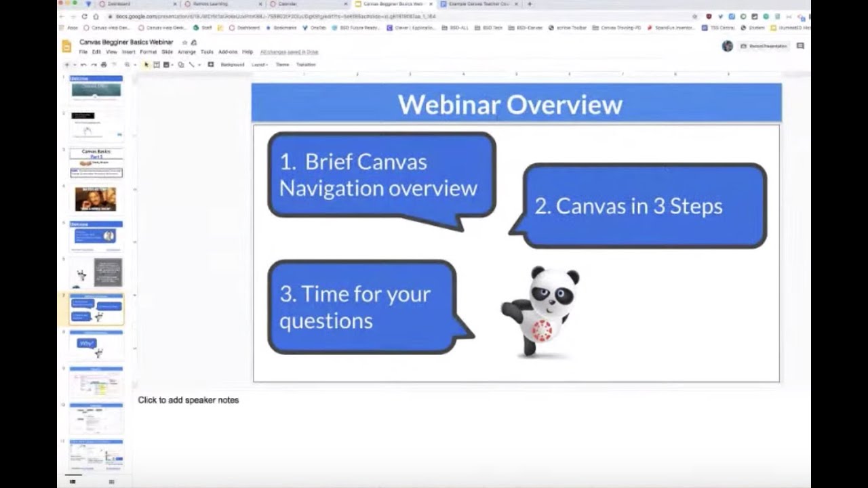Screen dimensions: 868x488
Task: Open the new slide layout dropdown arrow
Action: [75, 64]
